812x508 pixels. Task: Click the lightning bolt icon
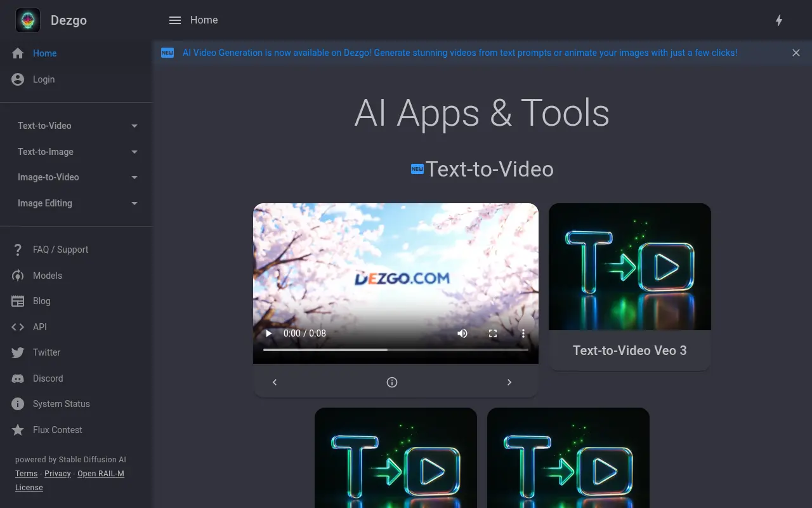click(x=779, y=20)
